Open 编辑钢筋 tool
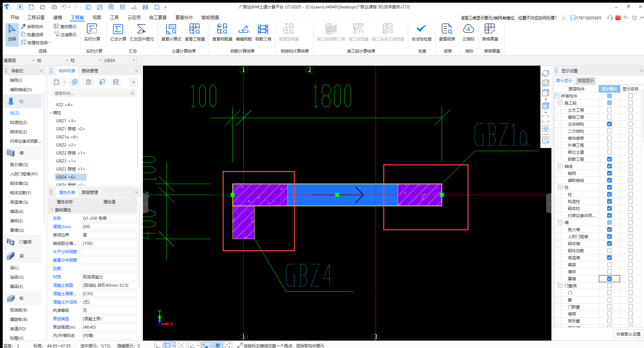The image size is (644, 348). click(244, 33)
